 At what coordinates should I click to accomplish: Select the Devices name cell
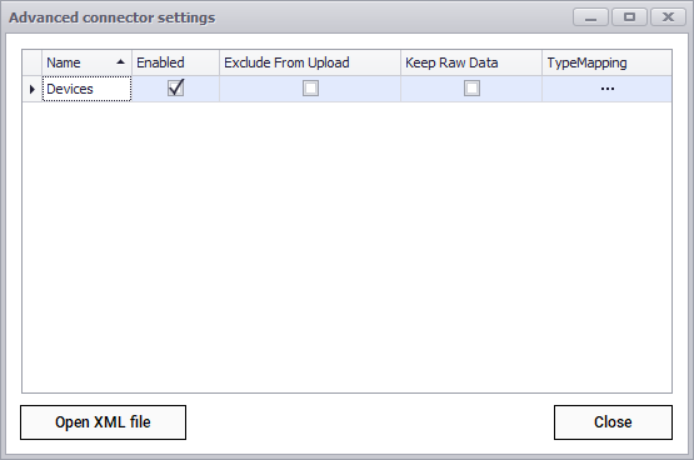[x=87, y=89]
